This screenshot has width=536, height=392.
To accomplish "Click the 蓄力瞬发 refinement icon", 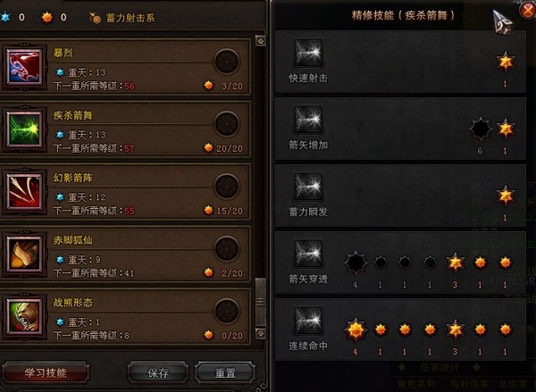I will tap(308, 187).
